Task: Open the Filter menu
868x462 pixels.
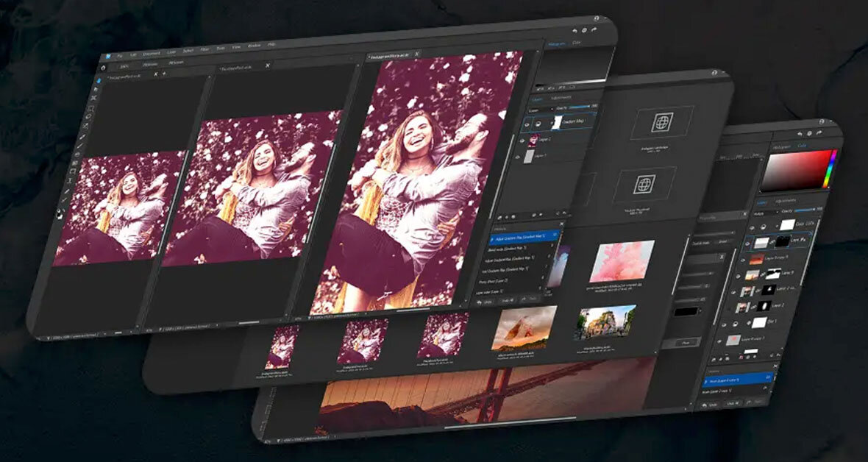Action: (x=204, y=48)
